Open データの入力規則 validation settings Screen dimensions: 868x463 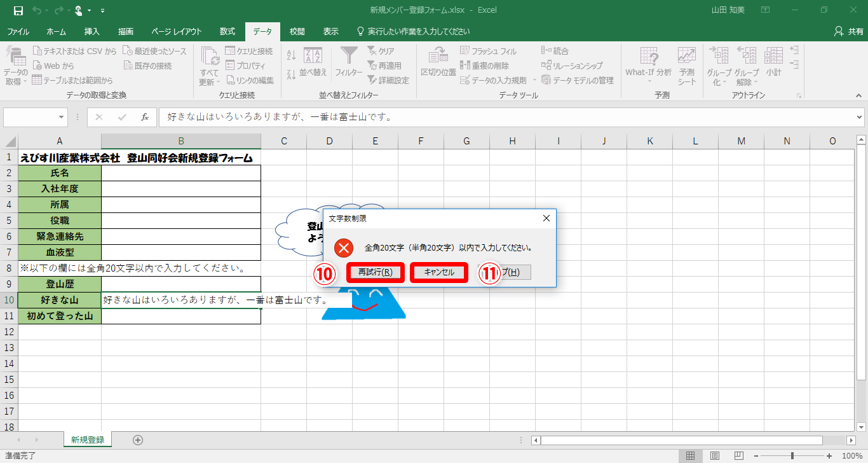(x=494, y=80)
